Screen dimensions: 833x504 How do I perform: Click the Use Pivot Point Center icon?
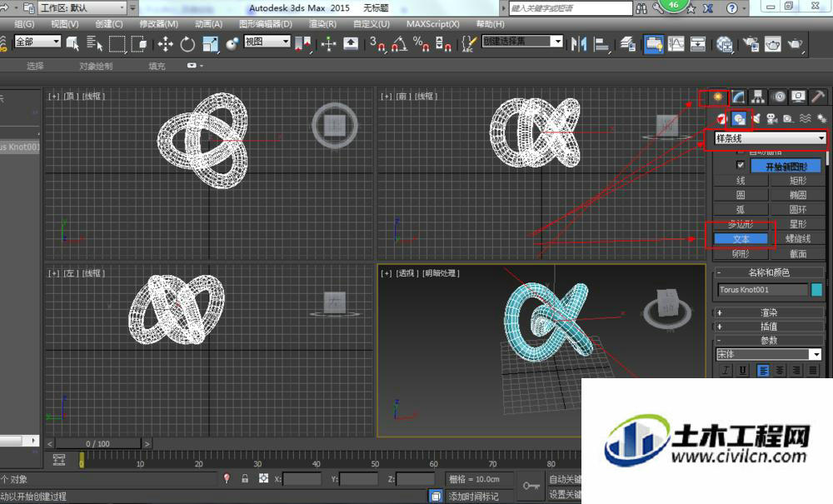[303, 43]
